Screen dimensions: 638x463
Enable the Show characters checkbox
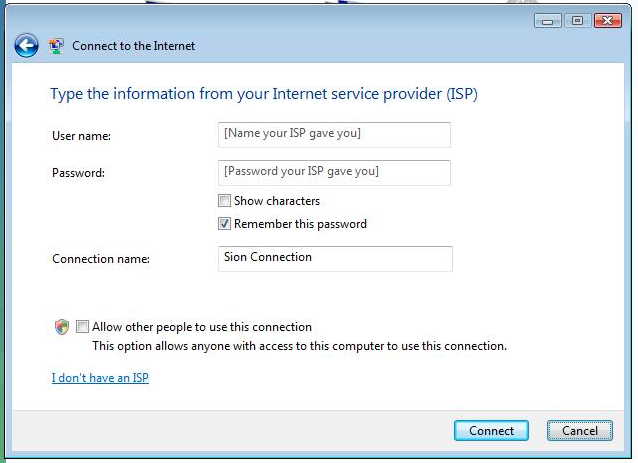(x=224, y=201)
